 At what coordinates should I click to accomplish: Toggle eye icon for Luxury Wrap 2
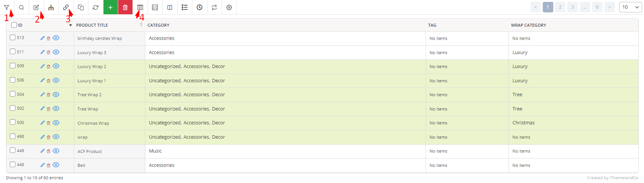[x=56, y=66]
